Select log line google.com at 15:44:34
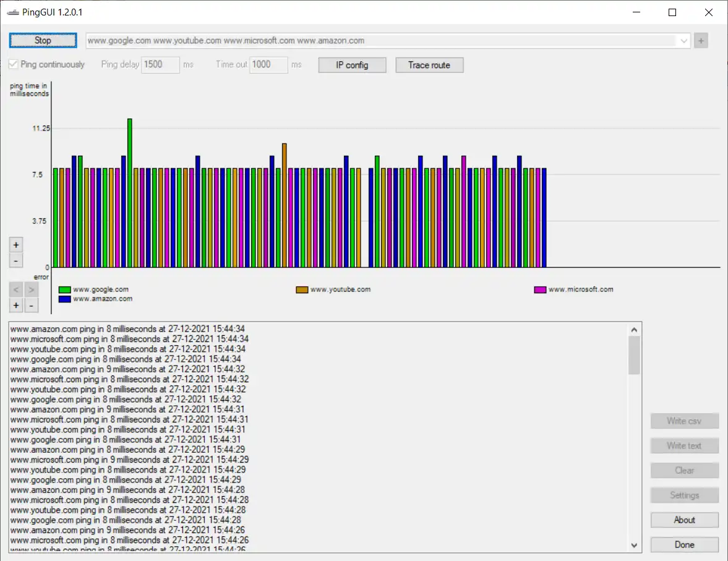Viewport: 728px width, 561px height. tap(126, 359)
